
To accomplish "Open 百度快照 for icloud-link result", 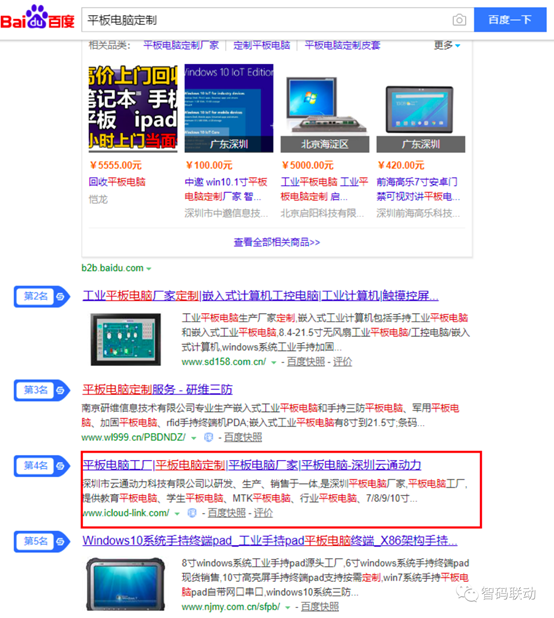I will [227, 513].
